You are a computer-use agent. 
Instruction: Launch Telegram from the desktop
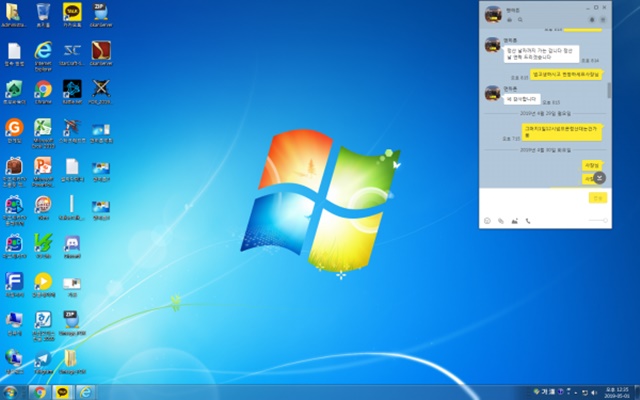(43, 362)
